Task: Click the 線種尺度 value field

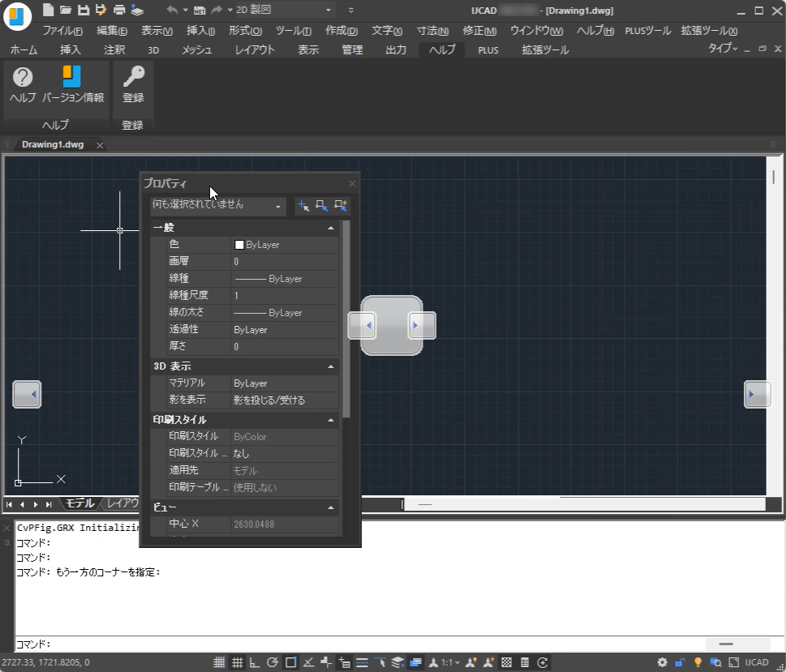Action: pyautogui.click(x=285, y=295)
